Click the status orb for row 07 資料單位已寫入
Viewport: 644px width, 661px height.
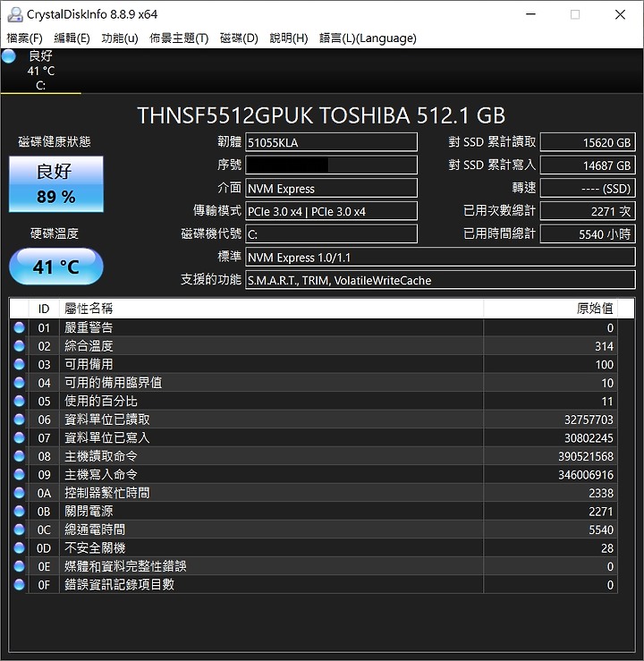[19, 437]
